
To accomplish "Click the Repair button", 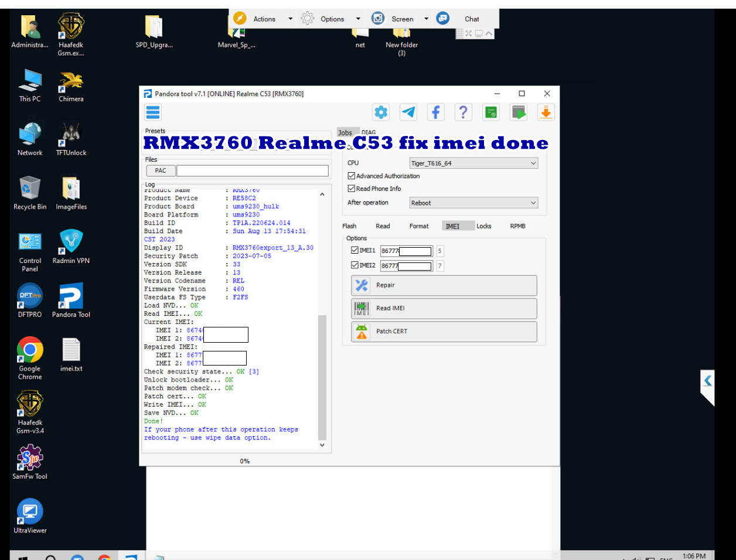I will pyautogui.click(x=444, y=285).
